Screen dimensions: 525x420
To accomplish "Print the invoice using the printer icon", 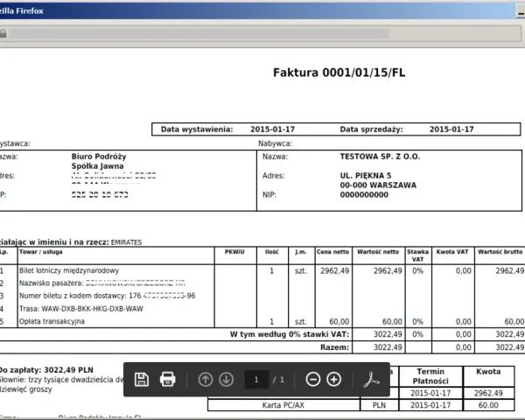I will point(167,380).
